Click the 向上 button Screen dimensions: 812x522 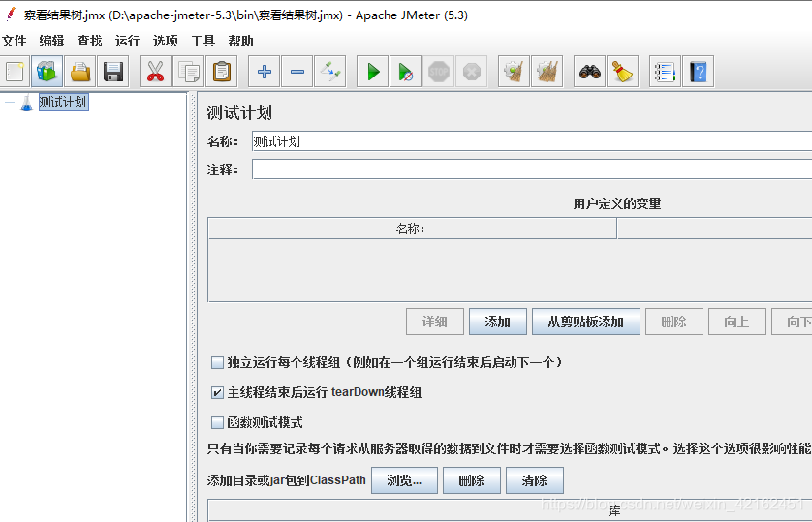737,322
